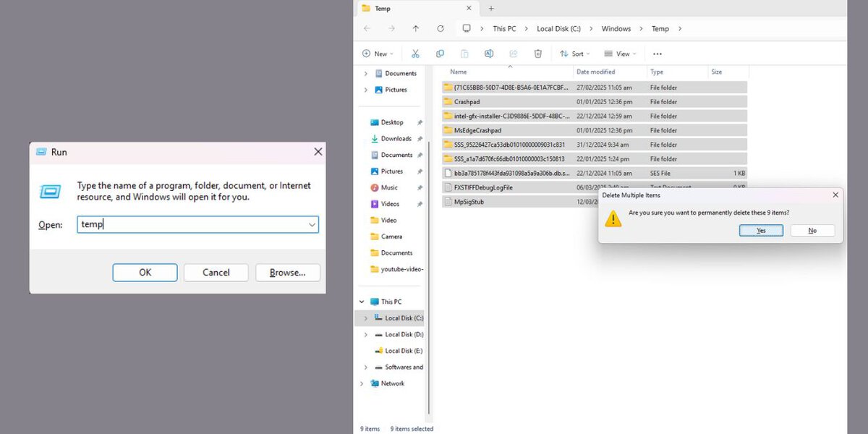Click the 9 items selected status text
This screenshot has height=434, width=868.
coord(412,429)
